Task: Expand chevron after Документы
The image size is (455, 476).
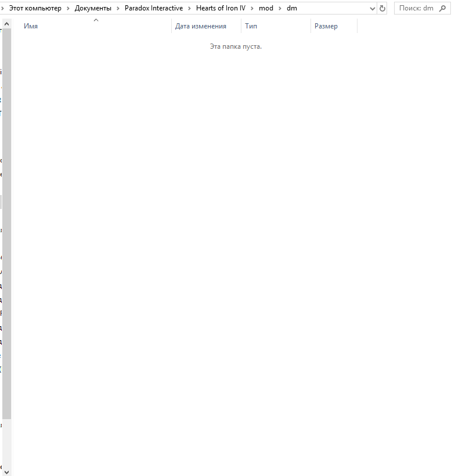Action: (x=118, y=9)
